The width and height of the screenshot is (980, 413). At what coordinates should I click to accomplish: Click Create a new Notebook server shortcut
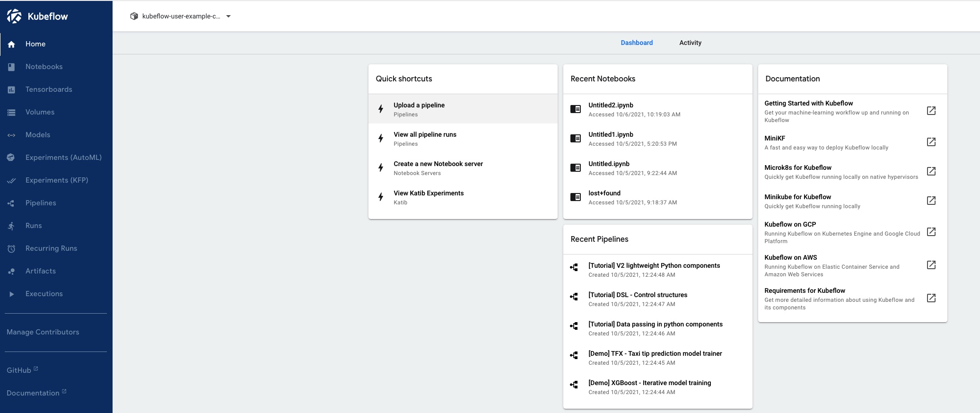click(463, 167)
